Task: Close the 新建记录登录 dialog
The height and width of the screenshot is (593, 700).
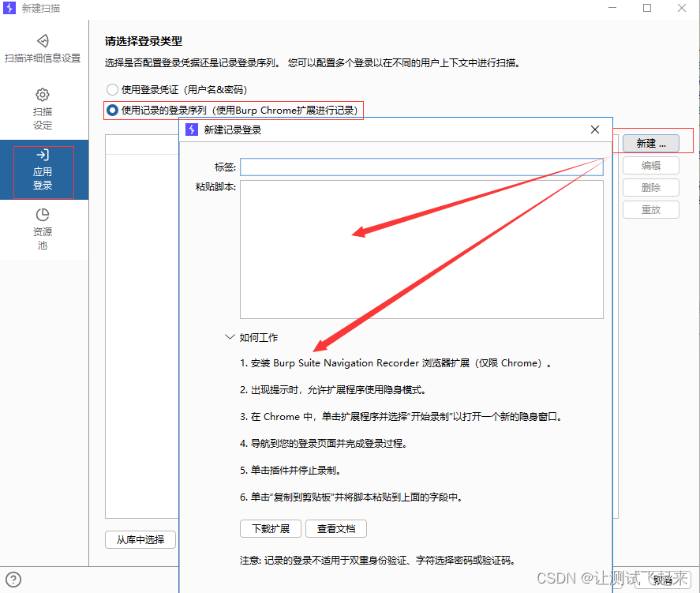Action: click(x=594, y=129)
